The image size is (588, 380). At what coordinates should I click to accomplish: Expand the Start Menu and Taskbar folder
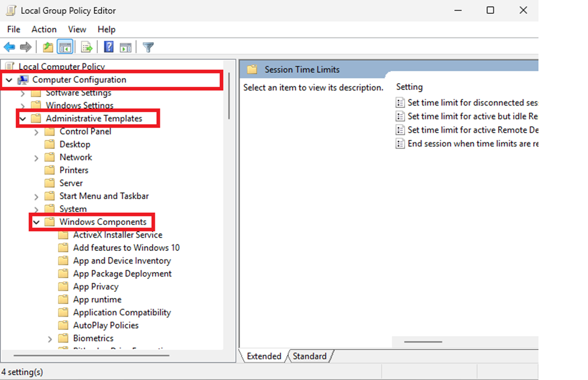(37, 196)
